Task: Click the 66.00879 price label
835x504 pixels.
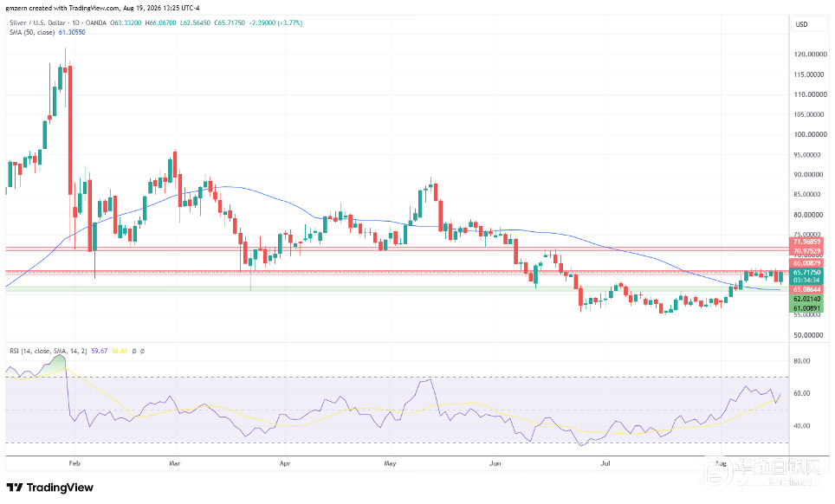Action: click(806, 263)
